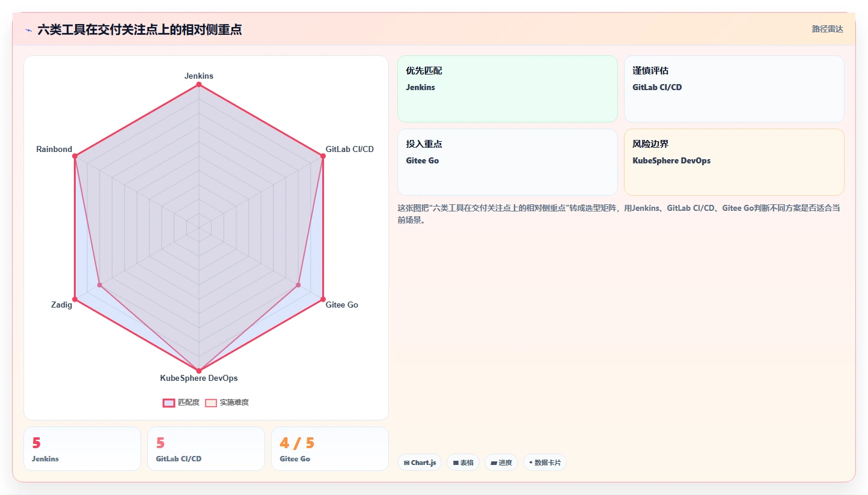Toggle the 实施难度 legend swatch
Image resolution: width=868 pixels, height=495 pixels.
(211, 402)
